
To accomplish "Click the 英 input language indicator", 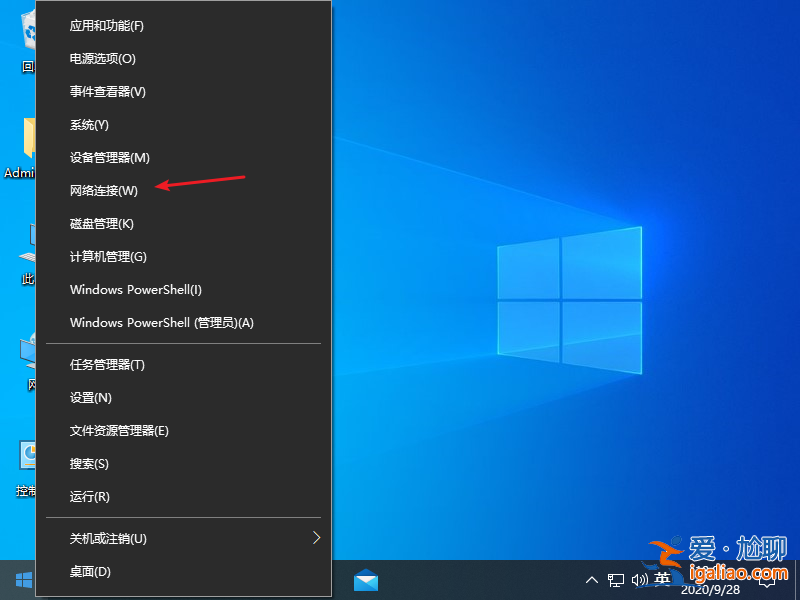I will tap(662, 579).
